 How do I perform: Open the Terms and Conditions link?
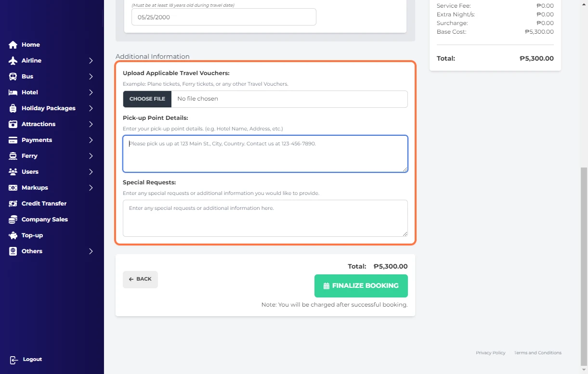[x=537, y=353]
